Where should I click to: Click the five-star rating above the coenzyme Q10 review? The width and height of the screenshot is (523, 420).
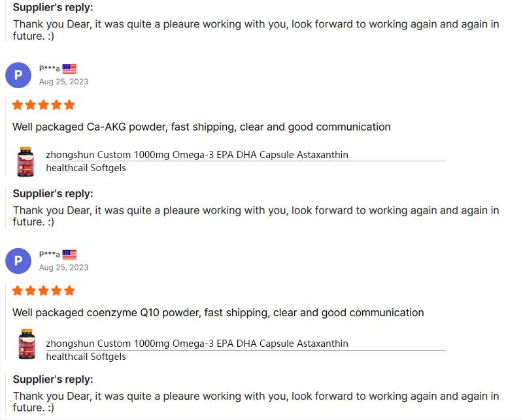[x=44, y=290]
